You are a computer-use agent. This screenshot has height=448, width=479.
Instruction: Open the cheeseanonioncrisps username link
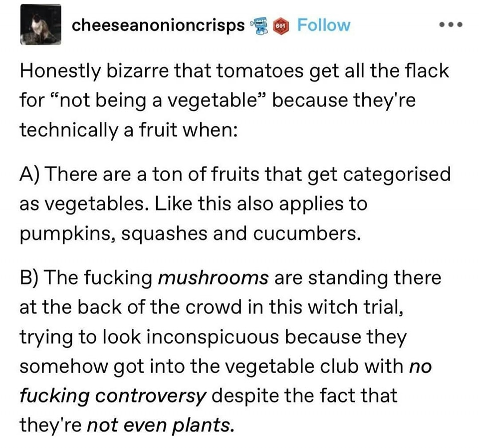(158, 25)
